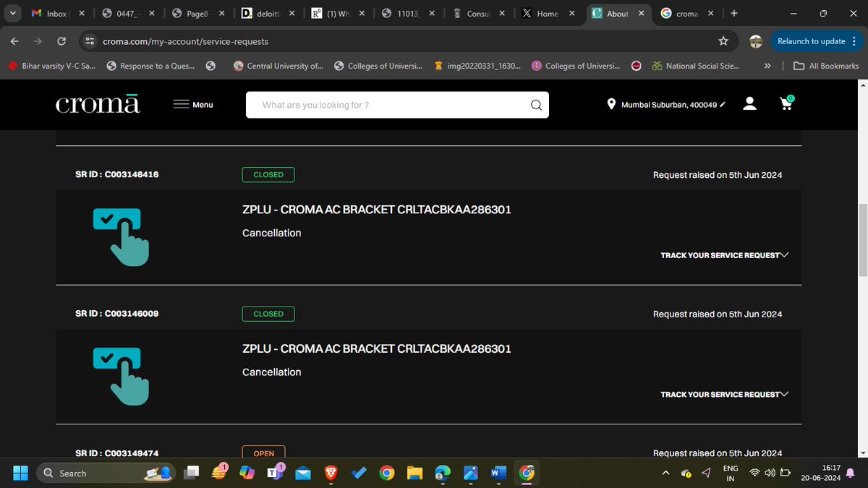
Task: Open Microsoft Teams from taskbar
Action: [276, 473]
